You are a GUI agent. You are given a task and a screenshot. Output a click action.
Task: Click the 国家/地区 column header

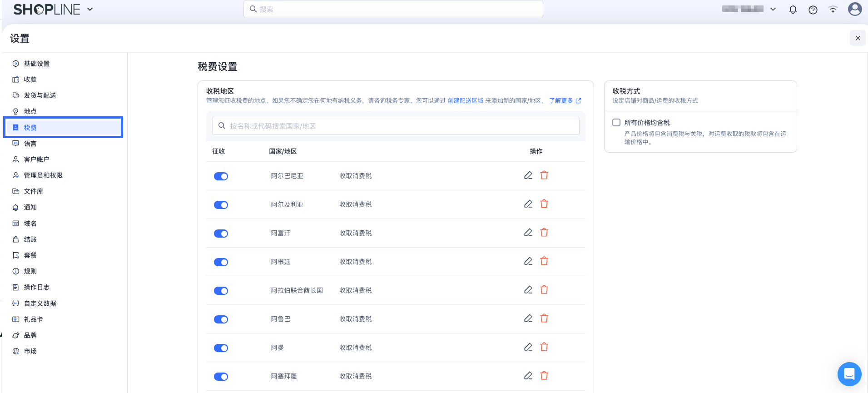(x=283, y=151)
